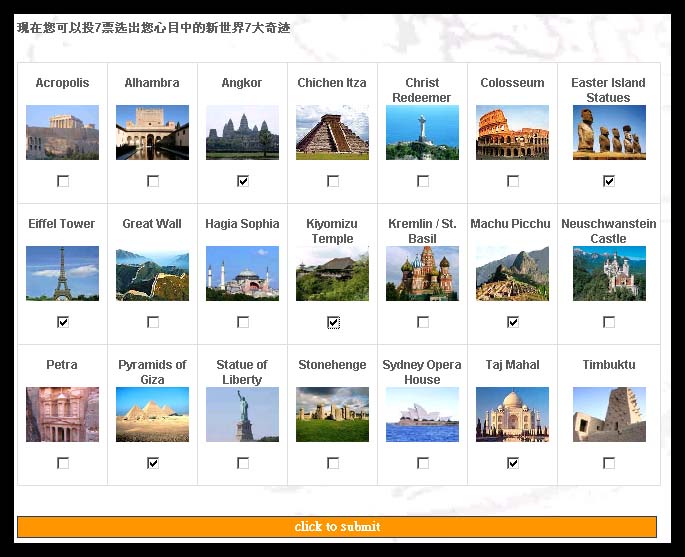Select the Kiyomizu Temple thumbnail
The height and width of the screenshot is (557, 685).
332,273
